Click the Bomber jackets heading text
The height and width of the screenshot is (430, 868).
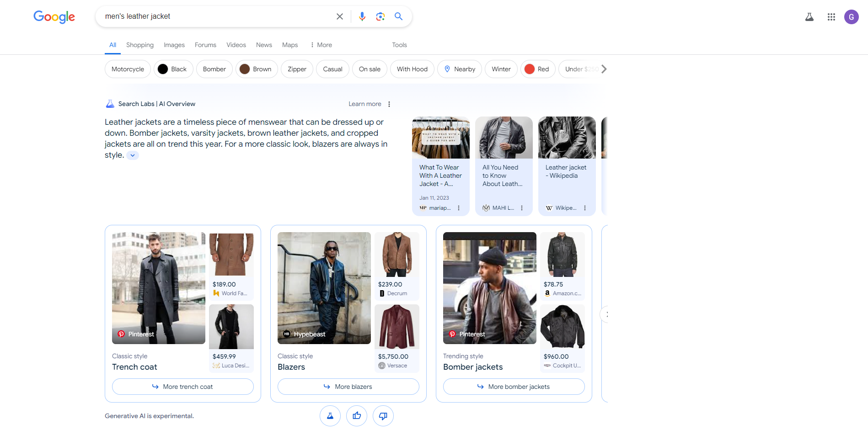pos(473,367)
